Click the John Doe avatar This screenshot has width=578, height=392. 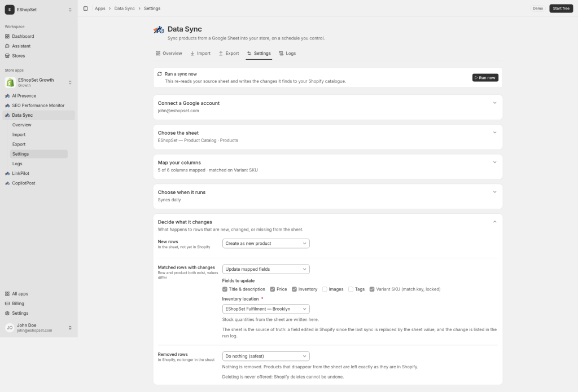point(10,328)
